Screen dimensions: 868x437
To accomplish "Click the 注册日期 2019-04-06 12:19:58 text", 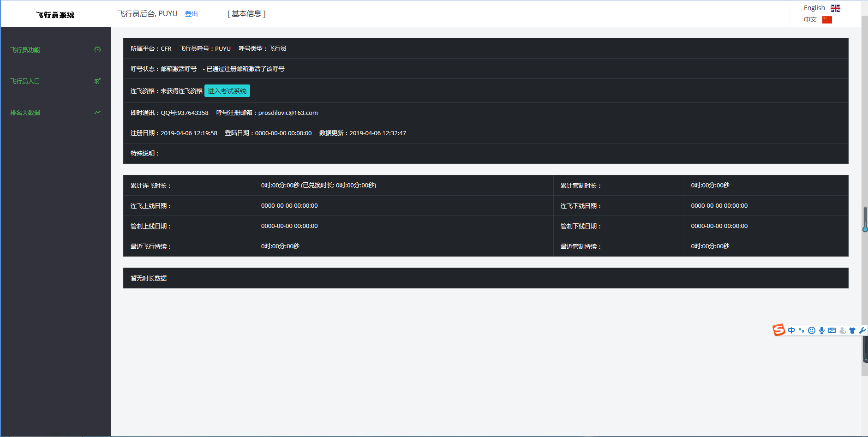I will [174, 133].
